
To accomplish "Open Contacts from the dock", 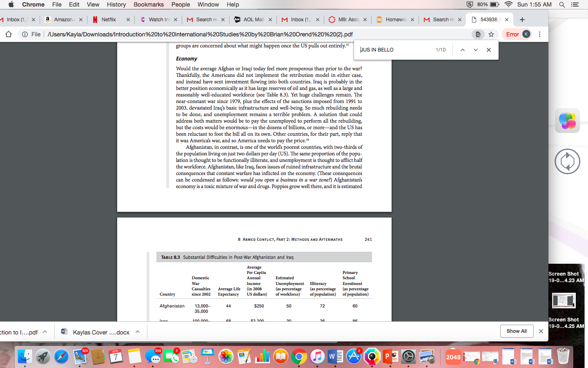I will (x=98, y=357).
